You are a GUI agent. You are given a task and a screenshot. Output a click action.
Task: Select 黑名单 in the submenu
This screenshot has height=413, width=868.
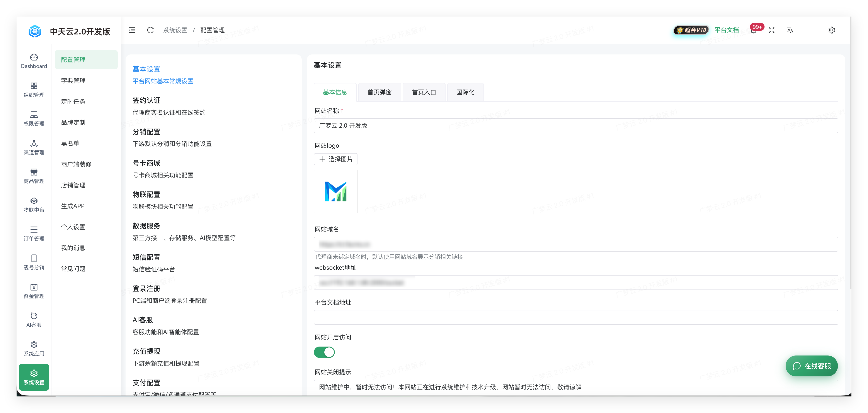[86, 143]
